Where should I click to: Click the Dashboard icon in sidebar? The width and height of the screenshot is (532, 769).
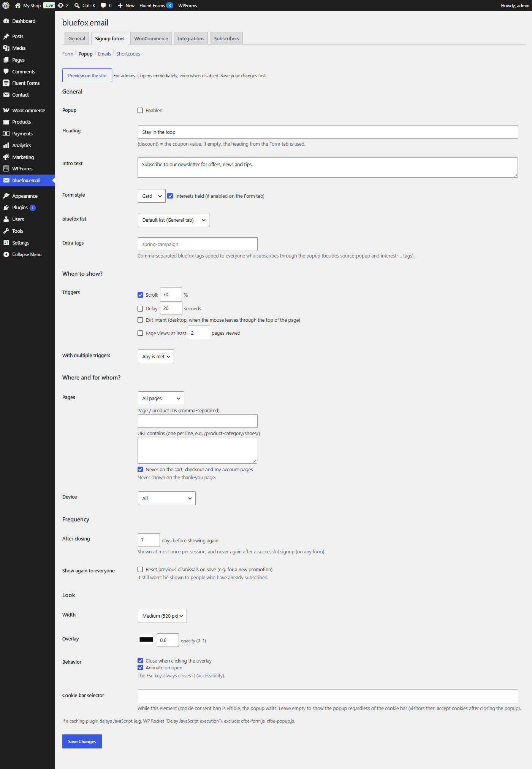6,21
